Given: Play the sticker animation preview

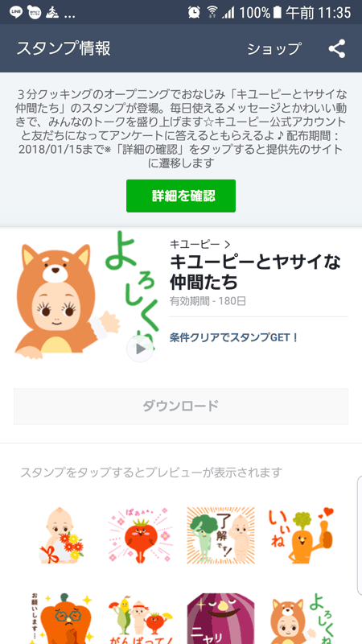Looking at the screenshot, I should [x=140, y=349].
